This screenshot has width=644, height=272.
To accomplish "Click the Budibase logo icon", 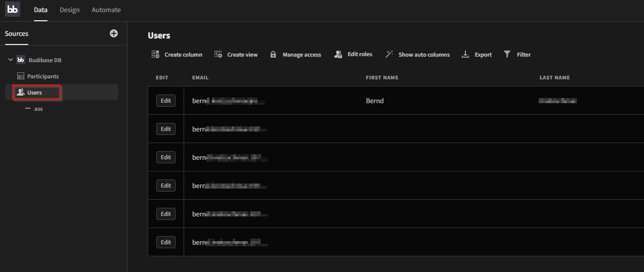I will point(13,10).
